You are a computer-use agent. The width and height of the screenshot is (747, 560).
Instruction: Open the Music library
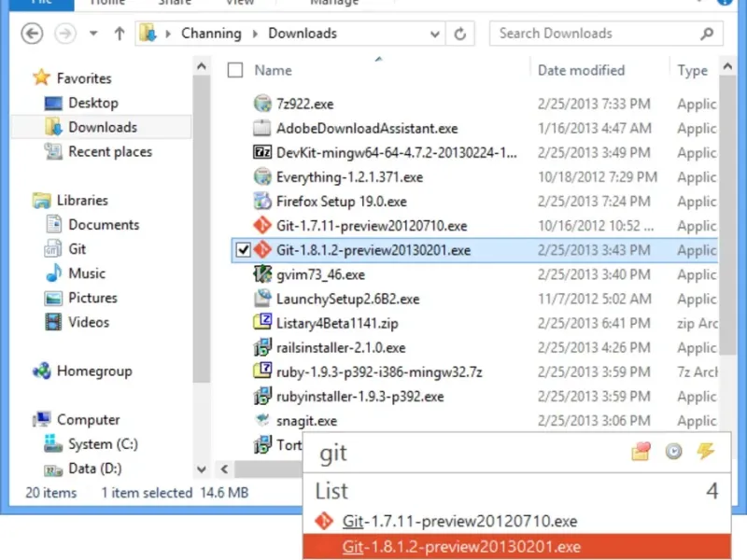(x=87, y=273)
